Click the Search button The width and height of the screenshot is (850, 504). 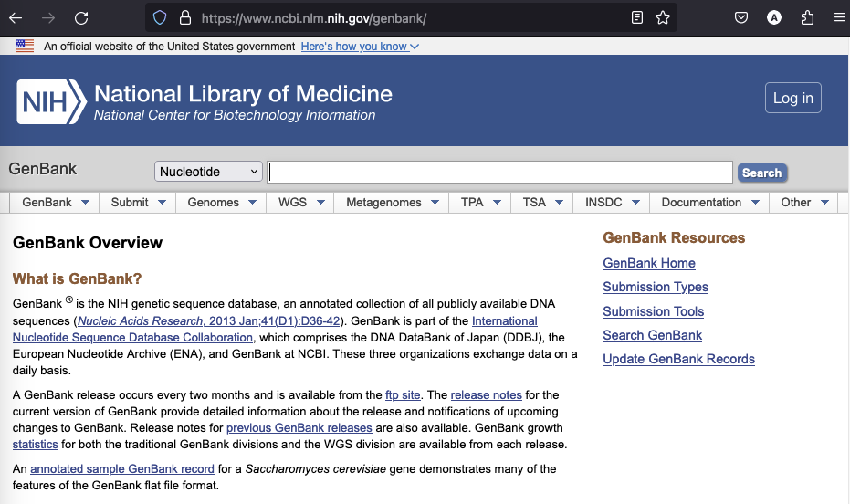762,173
